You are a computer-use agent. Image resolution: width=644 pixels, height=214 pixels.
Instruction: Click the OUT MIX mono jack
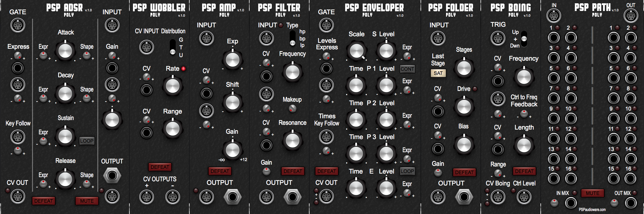(631, 203)
